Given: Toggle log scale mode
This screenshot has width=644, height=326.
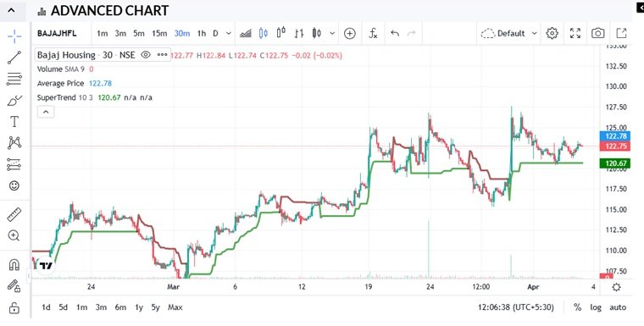Looking at the screenshot, I should coord(596,307).
